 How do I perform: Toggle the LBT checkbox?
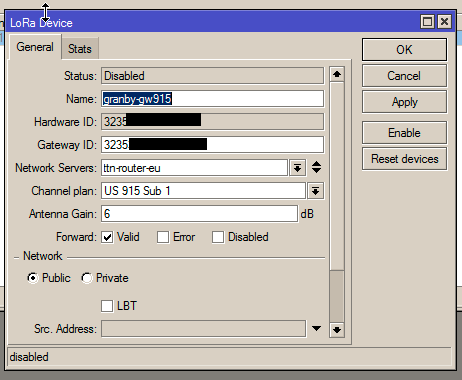107,306
